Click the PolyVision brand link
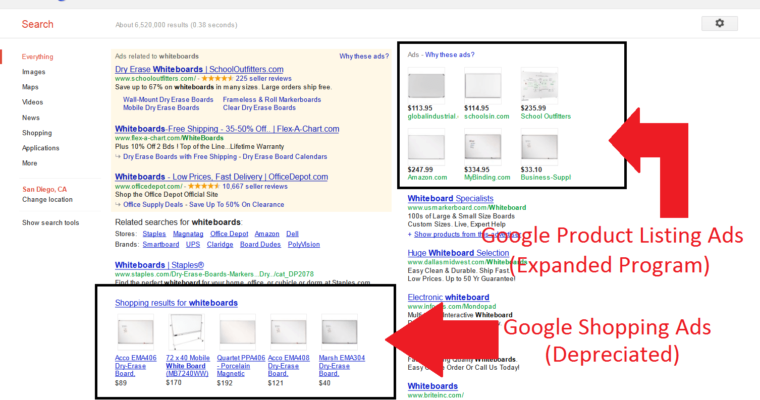This screenshot has width=760, height=400. 304,244
